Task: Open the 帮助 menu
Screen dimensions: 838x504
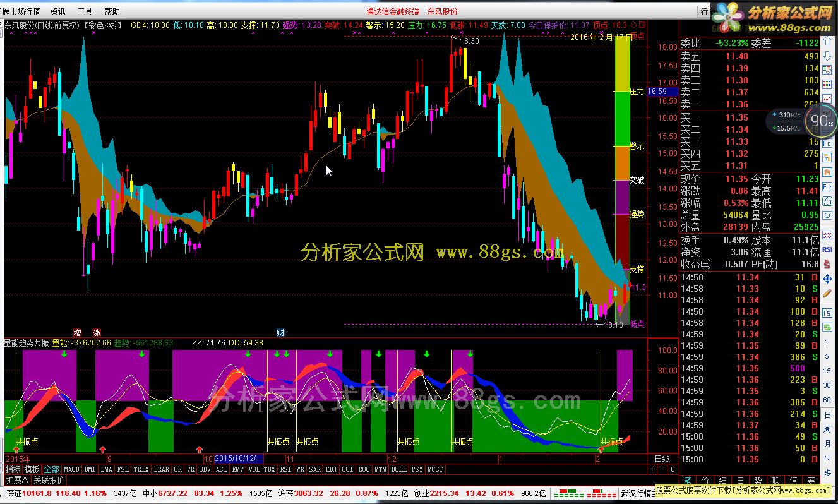Action: click(x=112, y=11)
